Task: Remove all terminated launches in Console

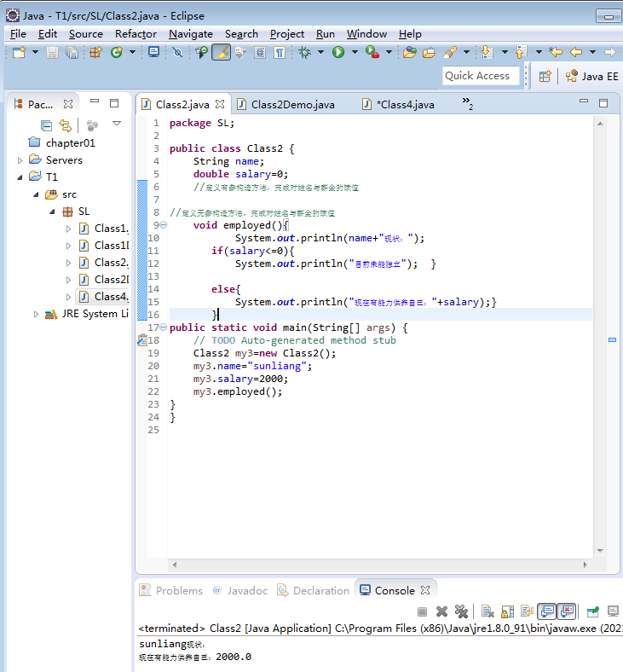Action: 461,611
